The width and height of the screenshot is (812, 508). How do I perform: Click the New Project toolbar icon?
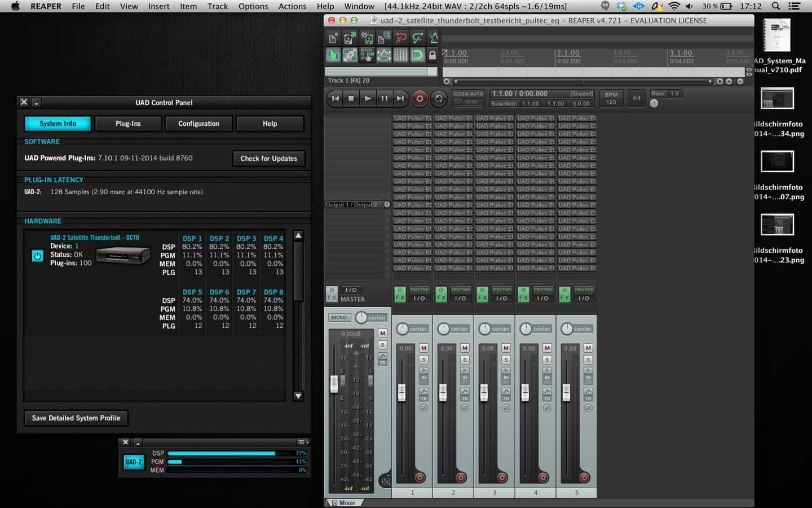[333, 38]
